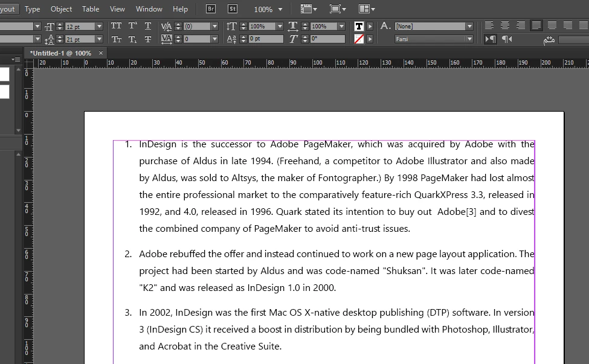Select justify with last line right
The height and width of the screenshot is (364, 589).
pyautogui.click(x=568, y=25)
